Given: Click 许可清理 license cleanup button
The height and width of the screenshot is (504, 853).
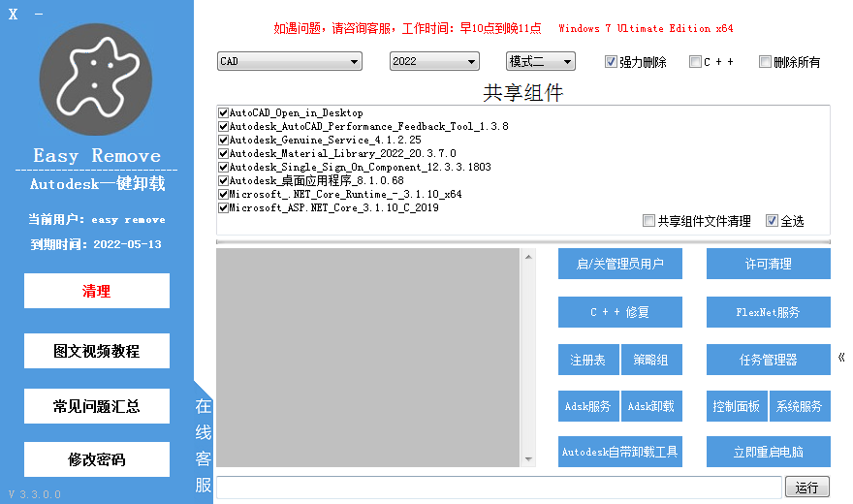Looking at the screenshot, I should pyautogui.click(x=768, y=264).
